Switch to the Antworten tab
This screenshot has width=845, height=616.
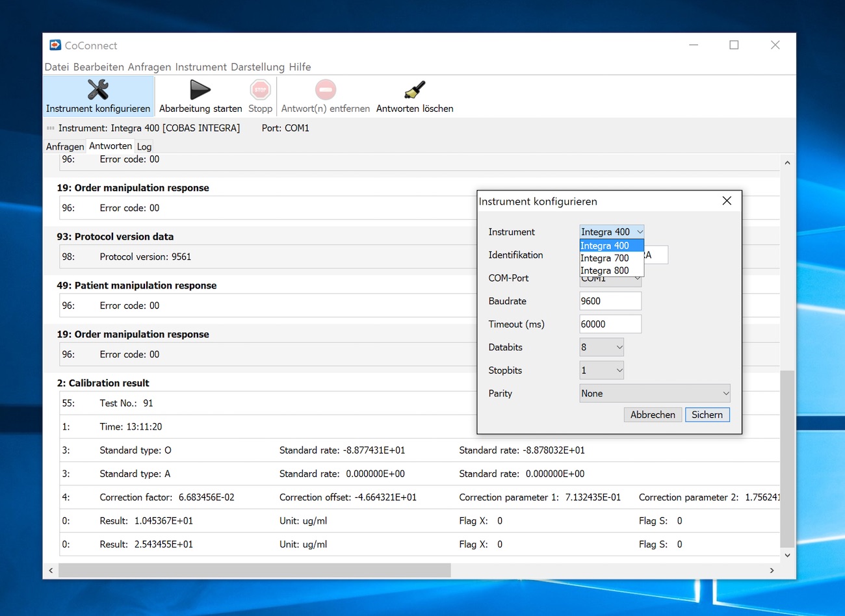pyautogui.click(x=110, y=146)
